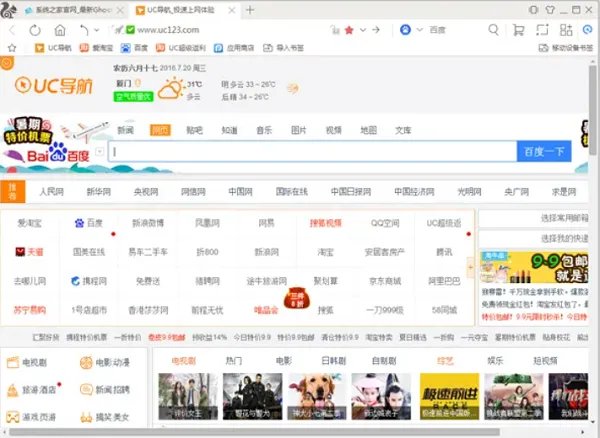Click the blue sync circle icon in toolbar
This screenshot has width=600, height=438.
tap(587, 29)
